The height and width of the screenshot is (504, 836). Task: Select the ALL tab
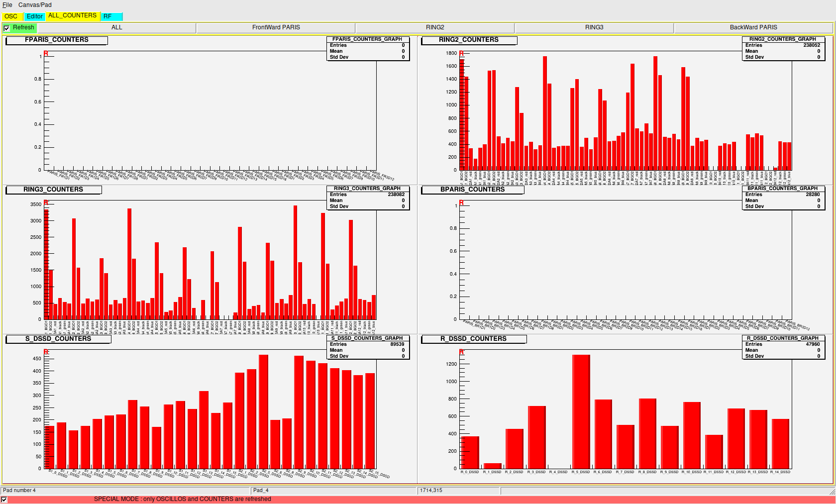pos(117,28)
